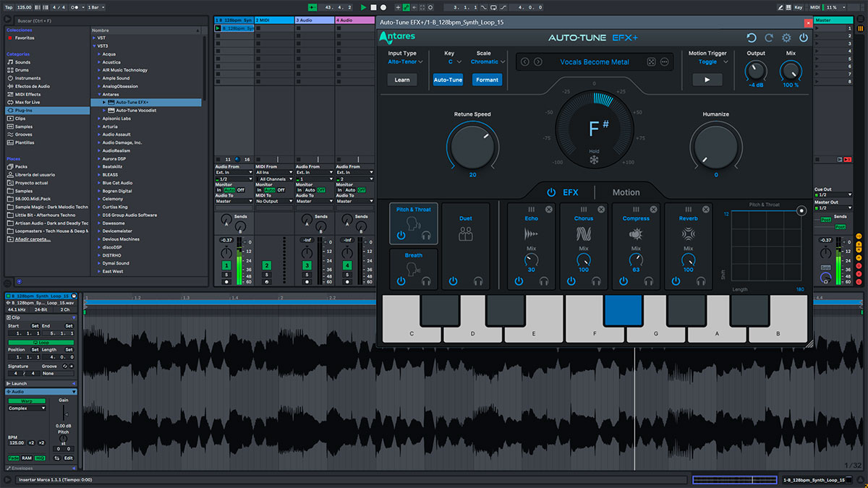
Task: Click the Learn button
Action: pyautogui.click(x=402, y=80)
